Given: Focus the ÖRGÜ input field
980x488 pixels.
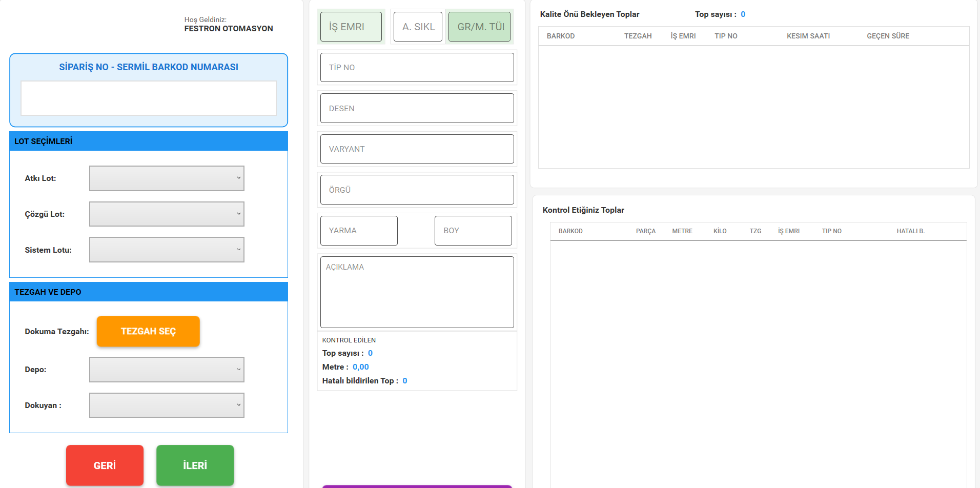Looking at the screenshot, I should [417, 190].
